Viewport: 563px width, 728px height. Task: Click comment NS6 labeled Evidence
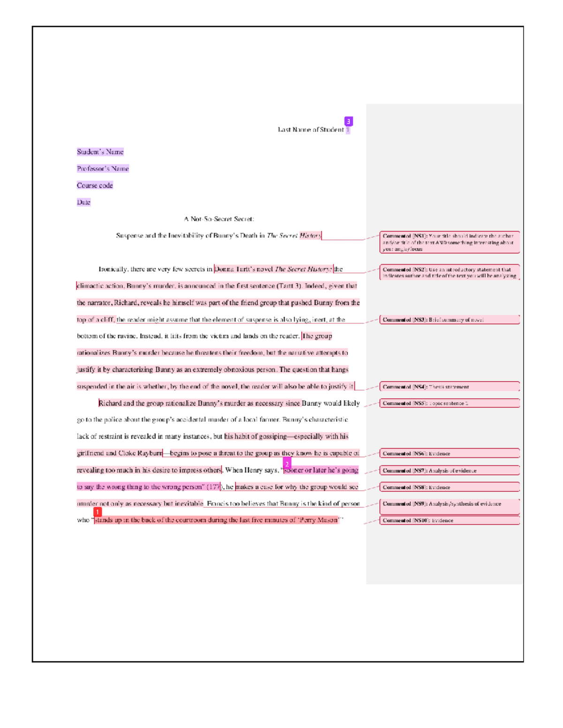click(x=449, y=453)
